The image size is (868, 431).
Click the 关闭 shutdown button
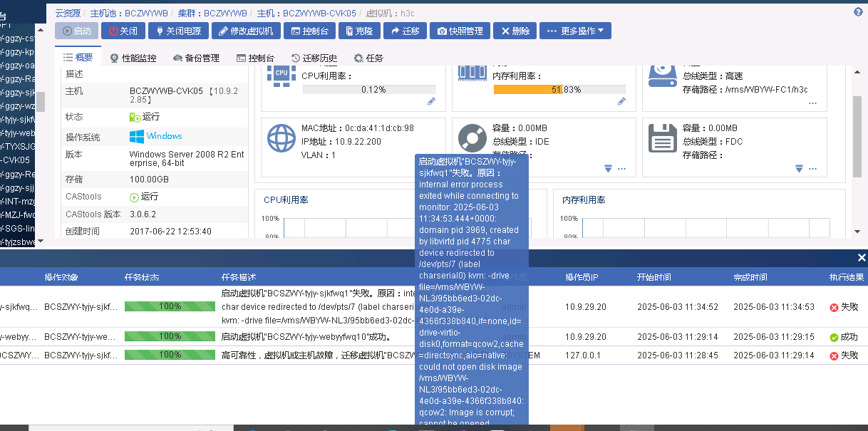point(123,31)
